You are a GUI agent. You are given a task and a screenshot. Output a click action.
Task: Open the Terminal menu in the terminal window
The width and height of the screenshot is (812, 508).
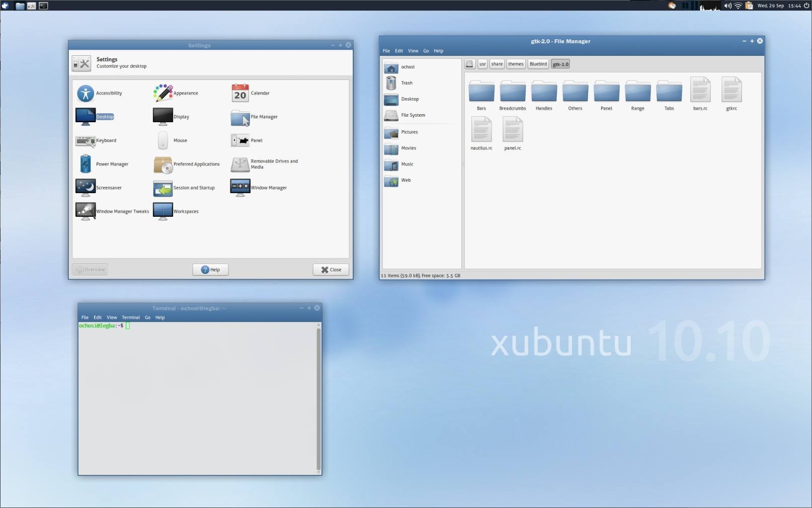(x=130, y=317)
